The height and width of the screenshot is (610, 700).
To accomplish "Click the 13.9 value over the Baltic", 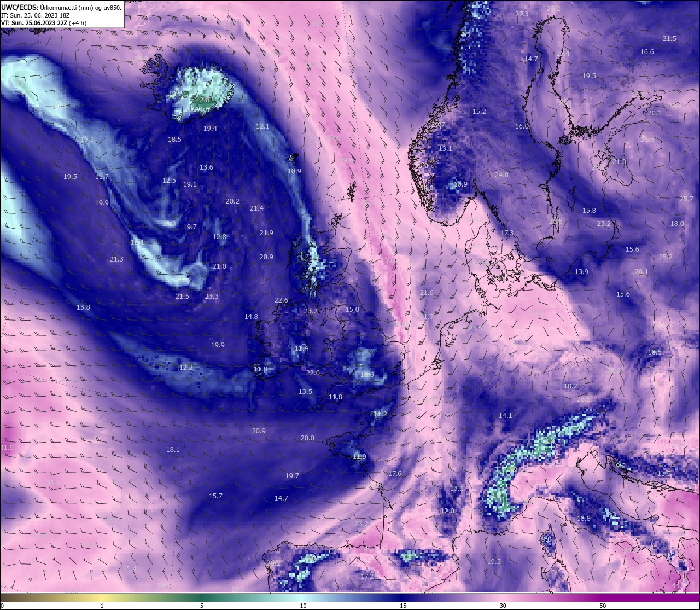I will (x=581, y=271).
